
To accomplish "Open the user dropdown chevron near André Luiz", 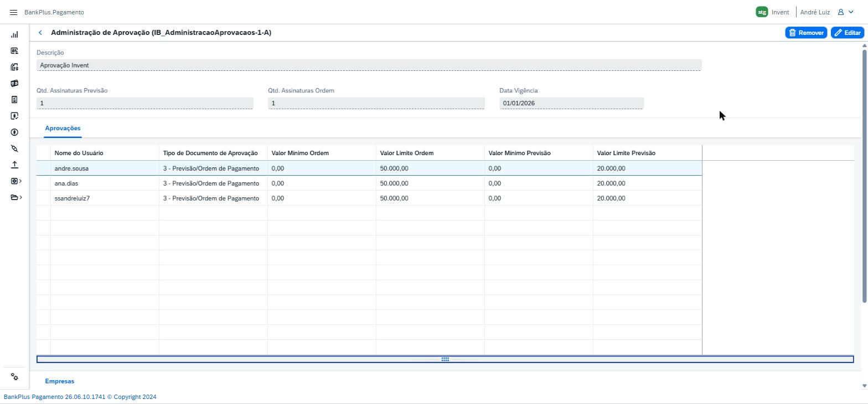I will [851, 12].
